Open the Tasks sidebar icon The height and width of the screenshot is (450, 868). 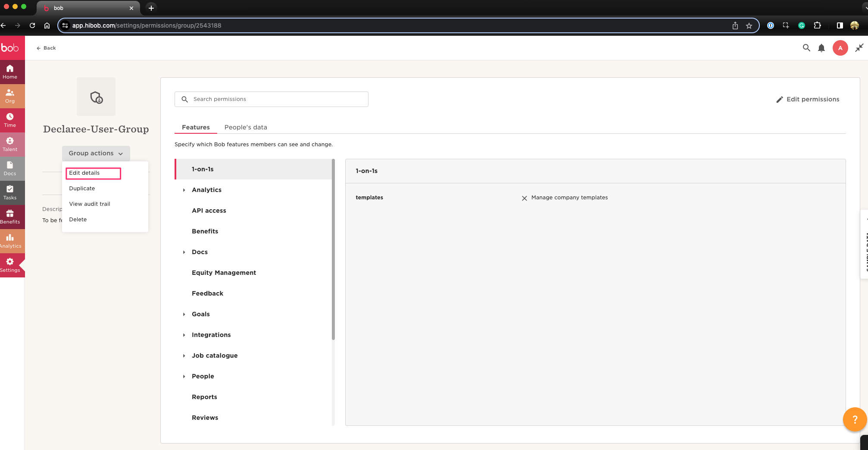pyautogui.click(x=10, y=192)
